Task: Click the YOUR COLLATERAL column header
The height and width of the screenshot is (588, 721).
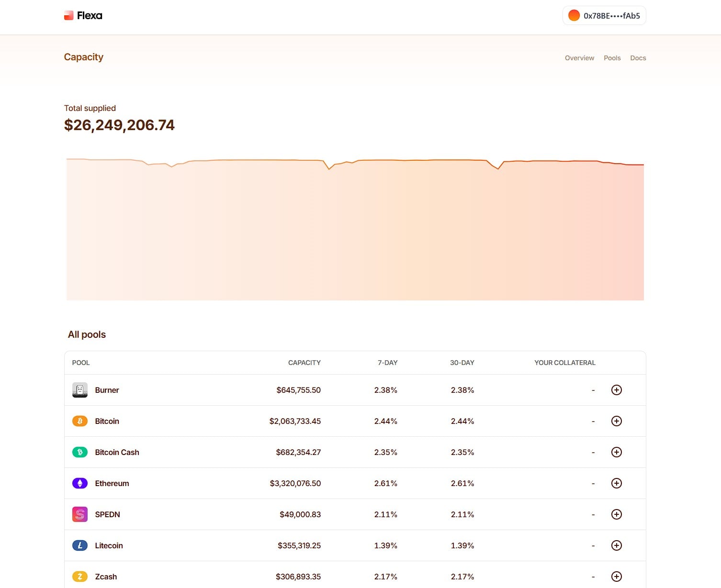Action: [565, 363]
